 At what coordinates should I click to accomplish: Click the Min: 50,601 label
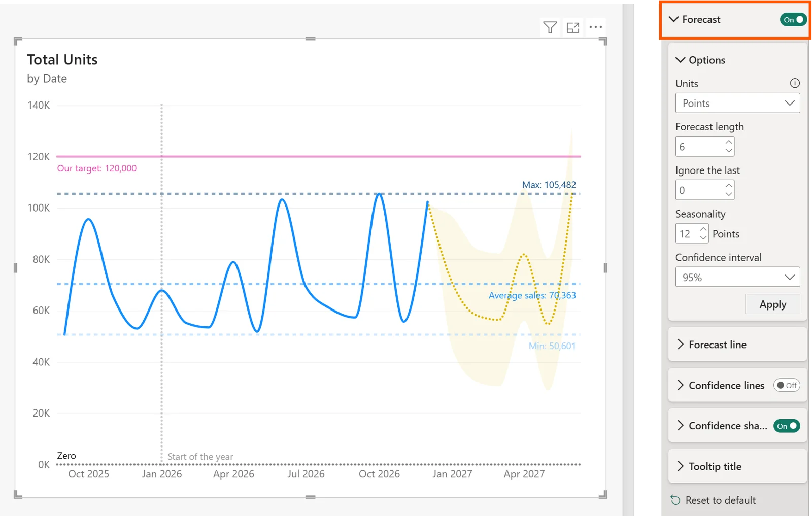coord(552,346)
